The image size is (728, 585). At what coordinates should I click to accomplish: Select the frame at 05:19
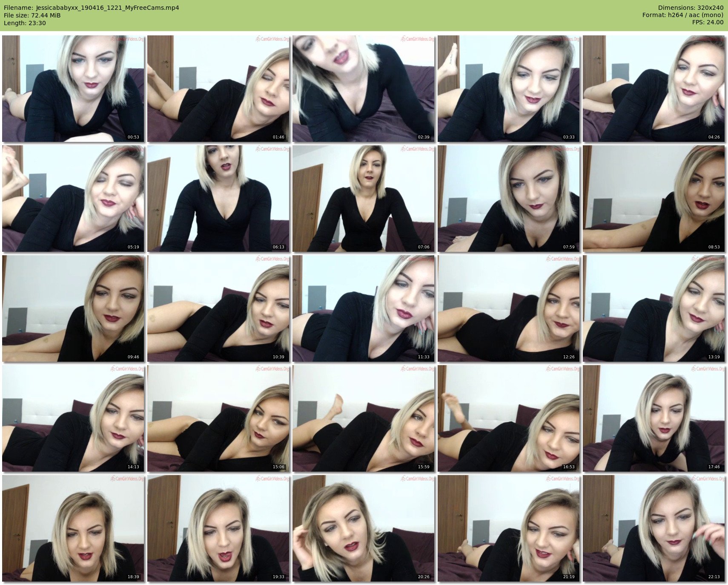[x=73, y=199]
